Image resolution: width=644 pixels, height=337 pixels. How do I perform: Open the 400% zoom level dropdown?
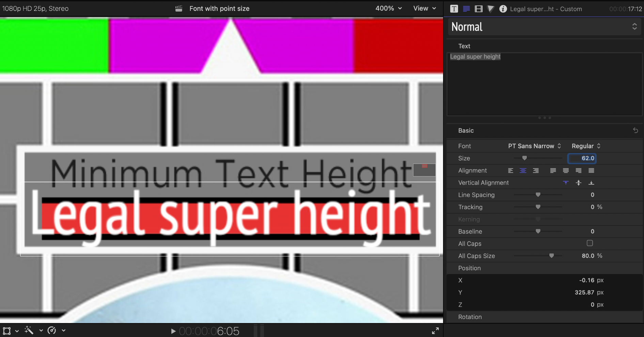pos(389,8)
